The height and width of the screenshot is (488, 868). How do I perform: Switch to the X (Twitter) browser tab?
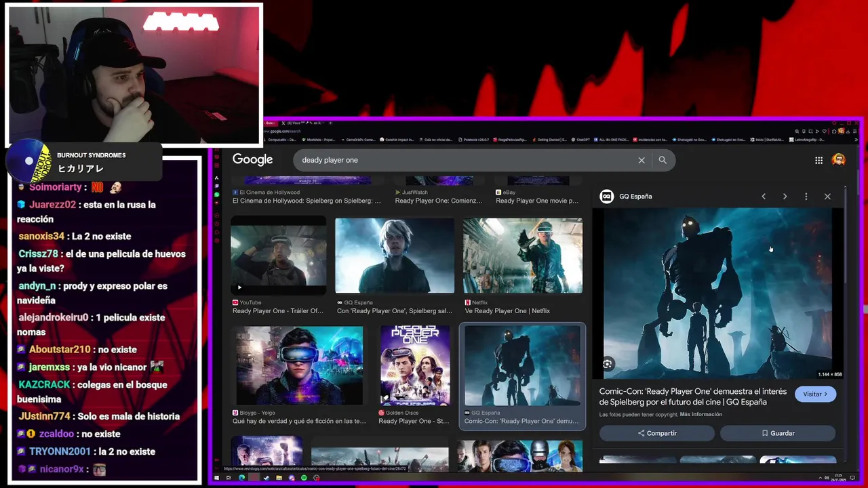(x=302, y=123)
